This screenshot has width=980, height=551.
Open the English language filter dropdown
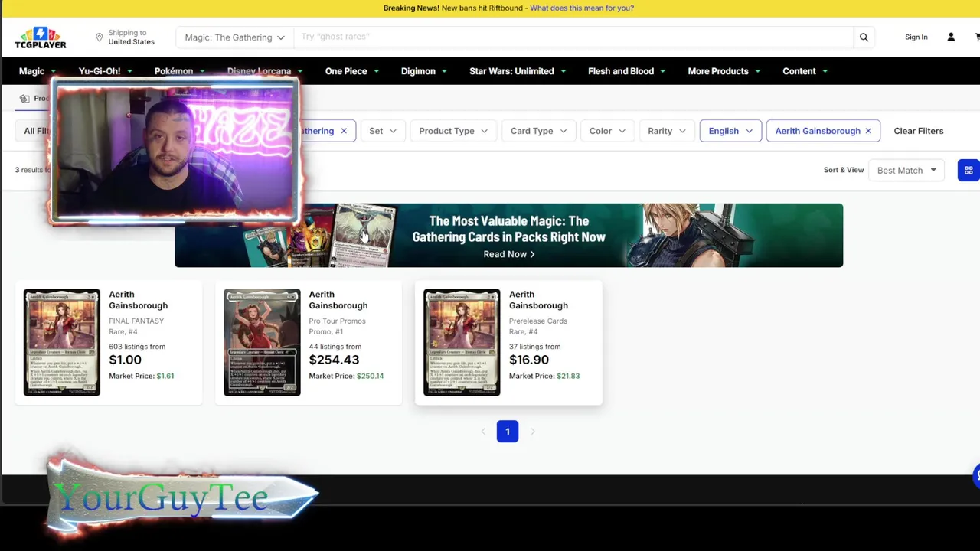[x=730, y=131]
